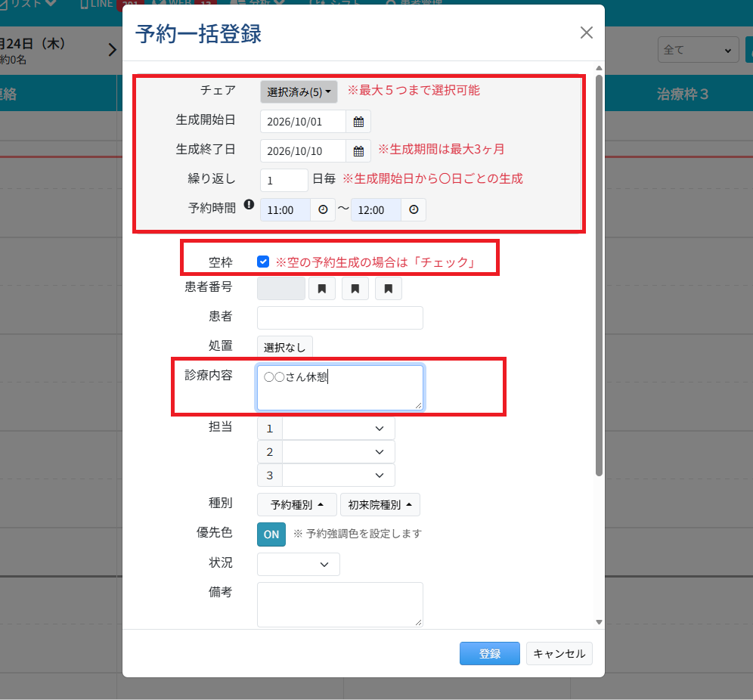Open calendar picker for 生成終了日
This screenshot has height=700, width=753.
358,151
